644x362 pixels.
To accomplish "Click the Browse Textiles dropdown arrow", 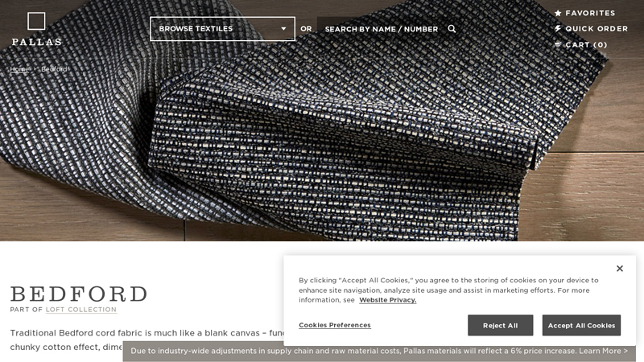I will pyautogui.click(x=283, y=29).
